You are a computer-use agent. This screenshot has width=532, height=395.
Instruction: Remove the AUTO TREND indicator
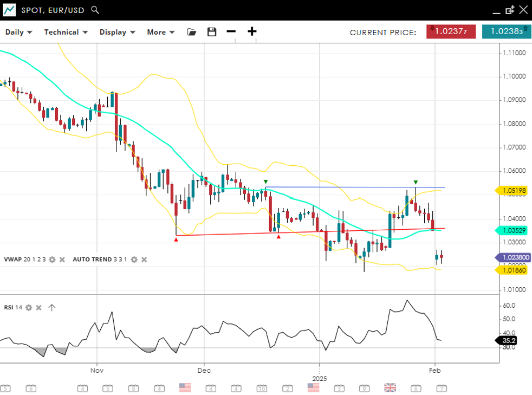click(x=144, y=260)
